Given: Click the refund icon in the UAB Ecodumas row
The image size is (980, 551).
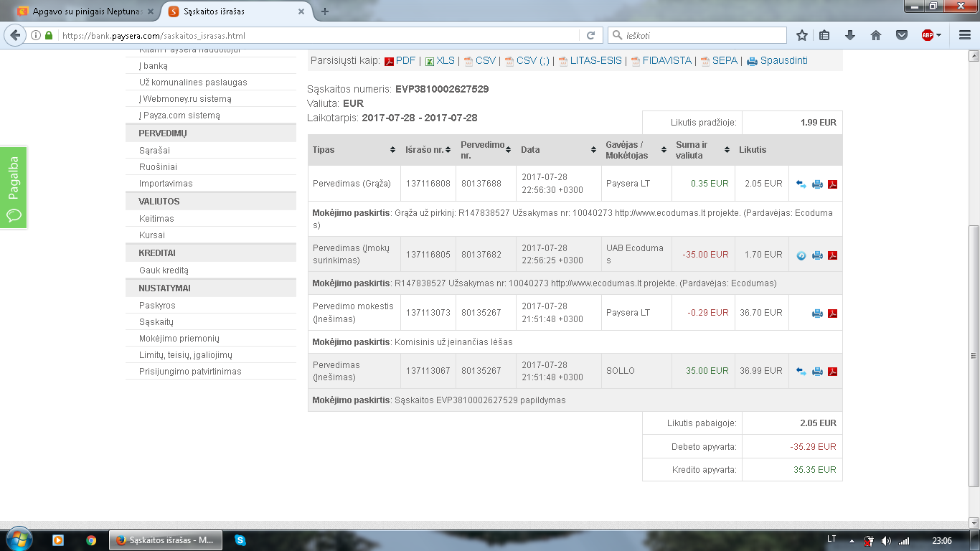Looking at the screenshot, I should click(801, 255).
